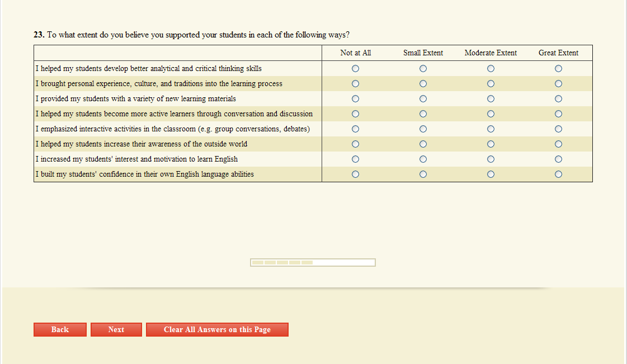Select 'Not at All' for critical thinking skills
627x364 pixels.
tap(355, 69)
